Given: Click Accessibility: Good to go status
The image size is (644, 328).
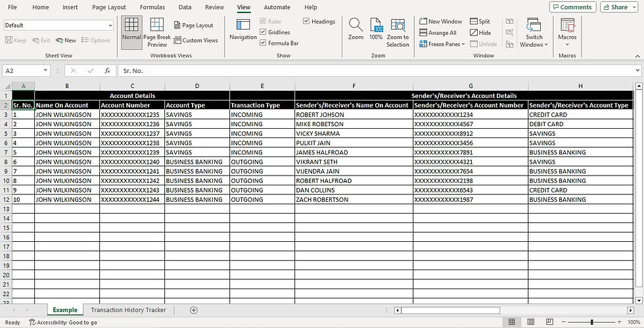Looking at the screenshot, I should click(63, 322).
